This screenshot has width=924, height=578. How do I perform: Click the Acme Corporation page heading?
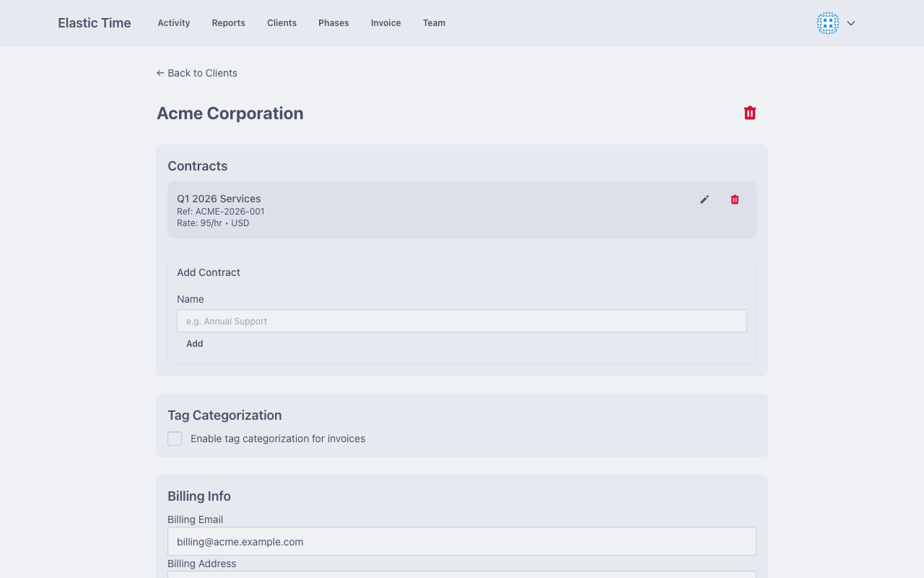click(x=230, y=113)
